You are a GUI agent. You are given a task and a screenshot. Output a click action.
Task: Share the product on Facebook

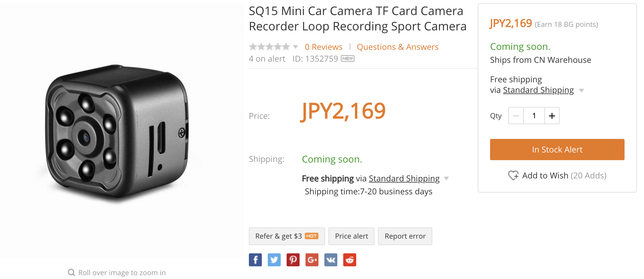point(255,260)
